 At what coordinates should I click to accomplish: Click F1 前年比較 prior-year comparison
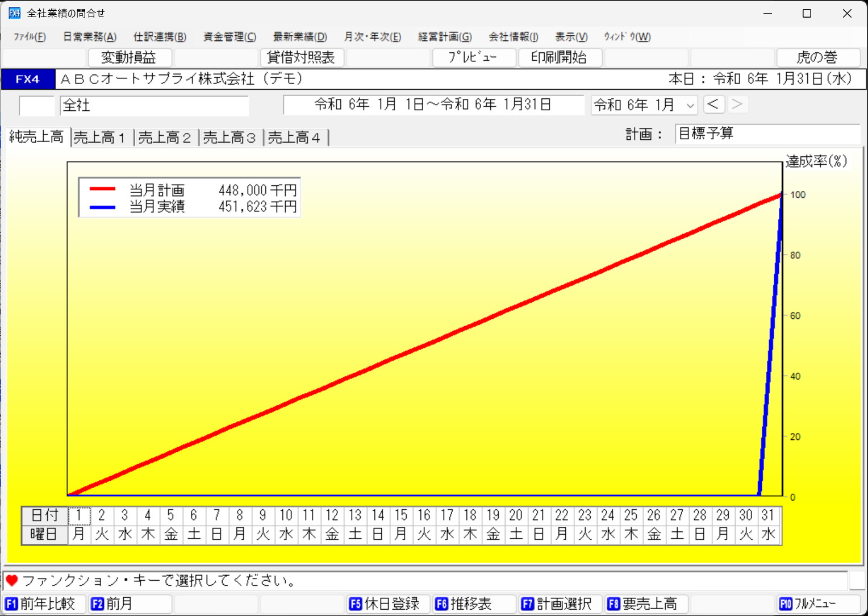pyautogui.click(x=43, y=604)
